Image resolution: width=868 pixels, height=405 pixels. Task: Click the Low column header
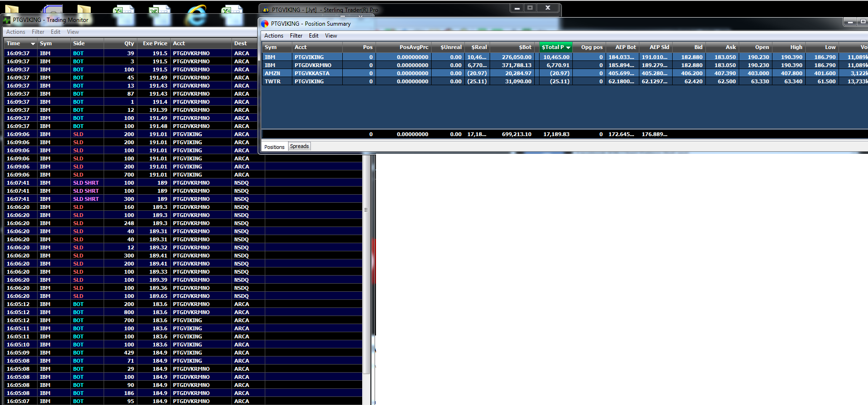(822, 47)
